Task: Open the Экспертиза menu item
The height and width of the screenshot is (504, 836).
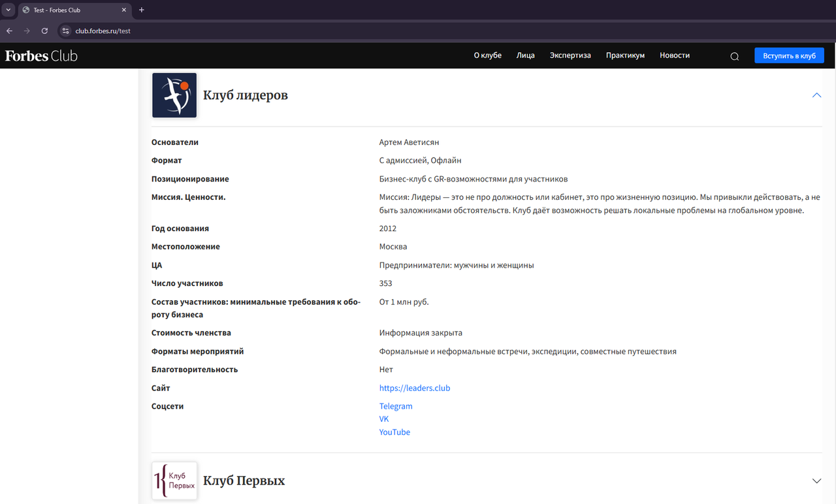Action: 570,55
